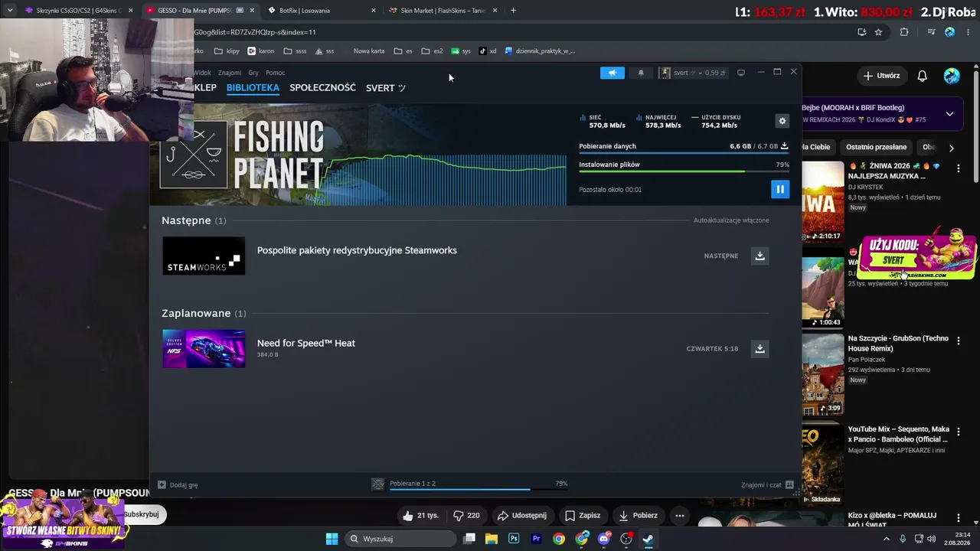Open Steam notifications bell

[x=641, y=73]
